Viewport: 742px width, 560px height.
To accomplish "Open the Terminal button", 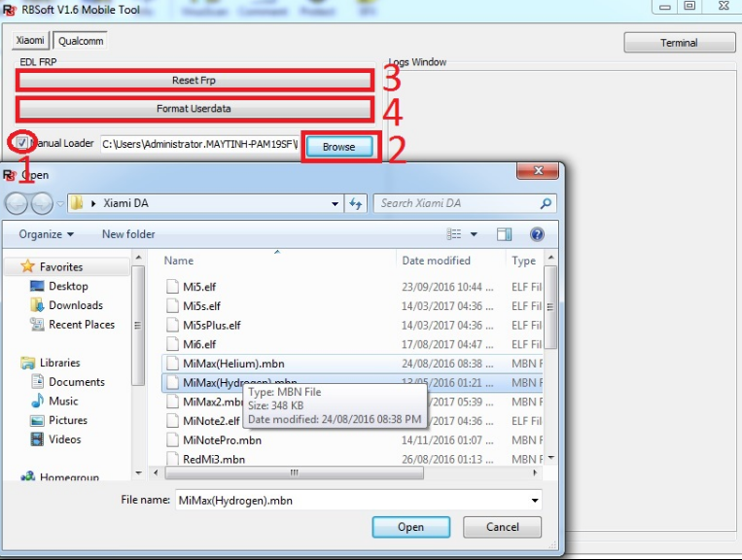I will pyautogui.click(x=679, y=43).
